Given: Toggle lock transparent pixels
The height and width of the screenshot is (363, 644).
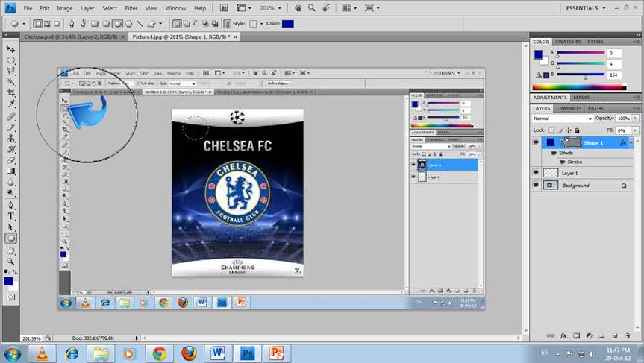Looking at the screenshot, I should tap(551, 130).
